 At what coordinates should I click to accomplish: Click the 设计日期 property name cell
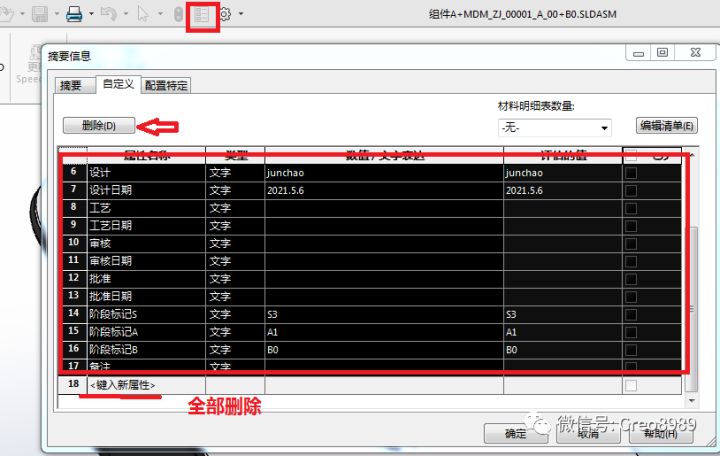click(x=146, y=190)
